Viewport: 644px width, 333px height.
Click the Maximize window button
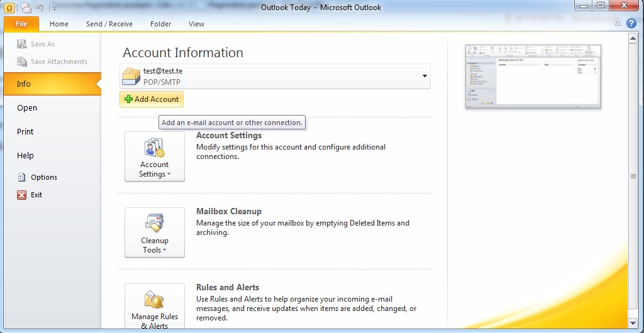pos(601,5)
